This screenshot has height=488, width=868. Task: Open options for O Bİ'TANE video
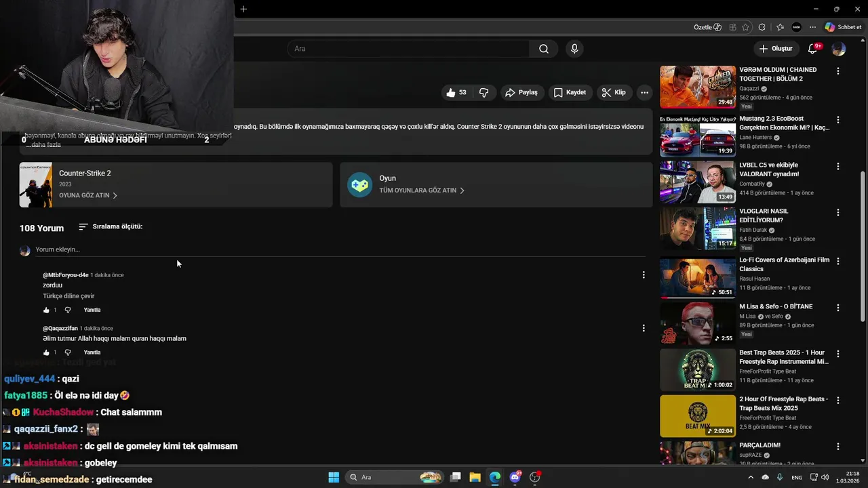(838, 307)
